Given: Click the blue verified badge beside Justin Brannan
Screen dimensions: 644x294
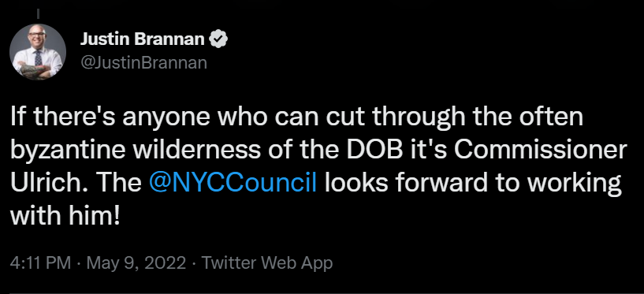Looking at the screenshot, I should (x=218, y=39).
